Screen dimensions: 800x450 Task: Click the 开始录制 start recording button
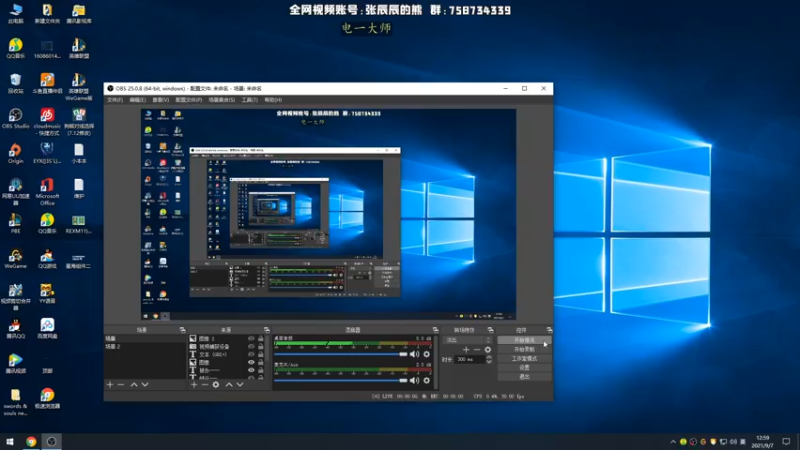pos(524,349)
